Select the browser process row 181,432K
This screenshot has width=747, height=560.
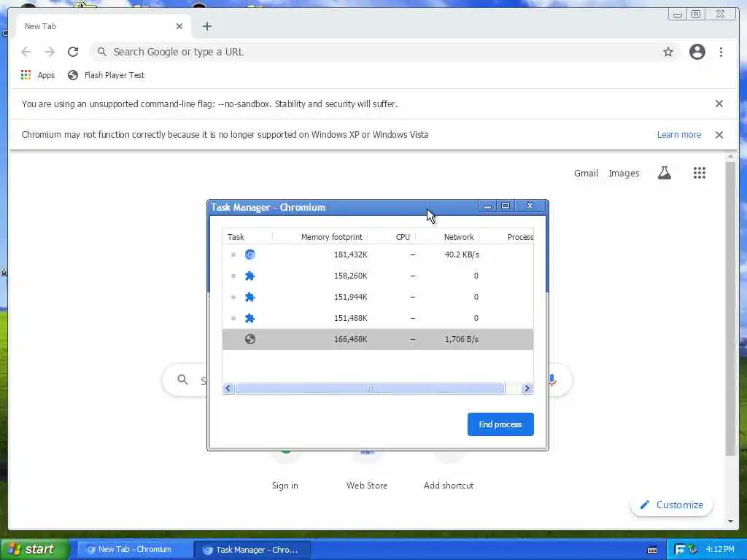click(378, 254)
